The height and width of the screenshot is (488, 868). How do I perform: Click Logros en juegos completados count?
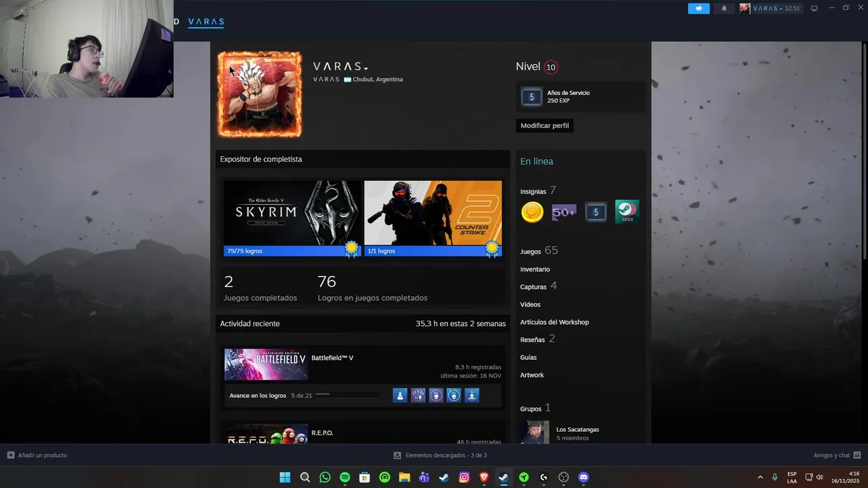[x=372, y=288]
